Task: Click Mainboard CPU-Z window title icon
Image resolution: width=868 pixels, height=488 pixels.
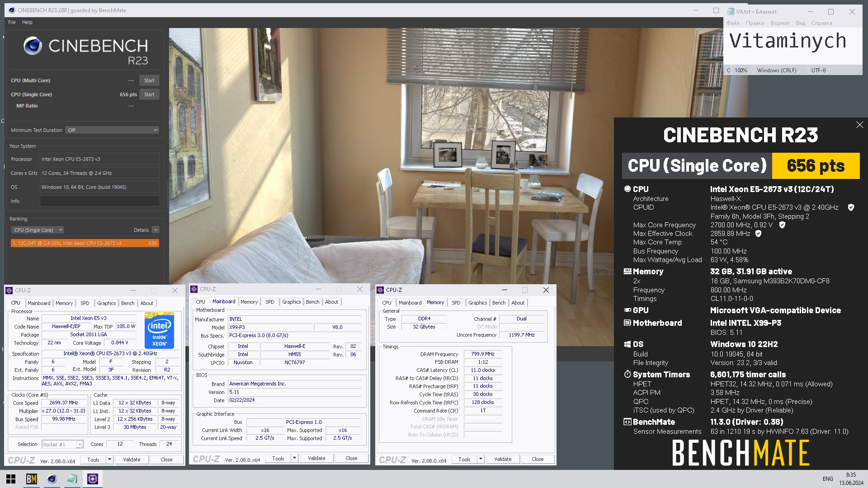Action: (194, 289)
